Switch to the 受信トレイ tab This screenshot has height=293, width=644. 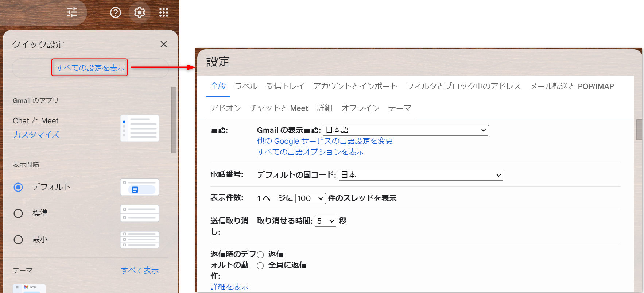285,86
